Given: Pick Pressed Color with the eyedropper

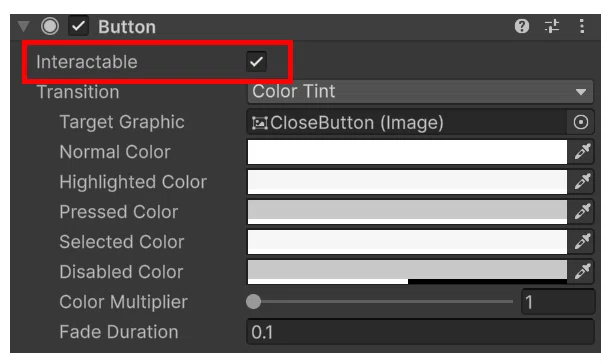Looking at the screenshot, I should click(x=582, y=211).
